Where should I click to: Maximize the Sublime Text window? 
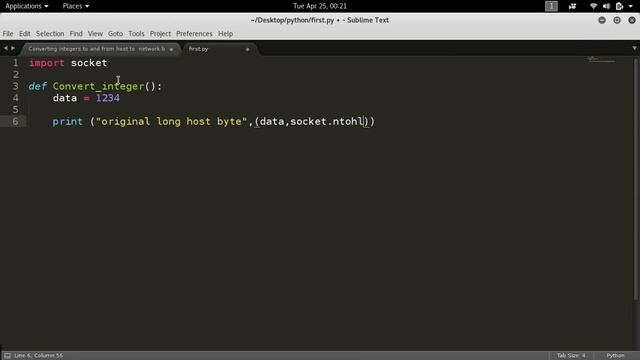617,20
